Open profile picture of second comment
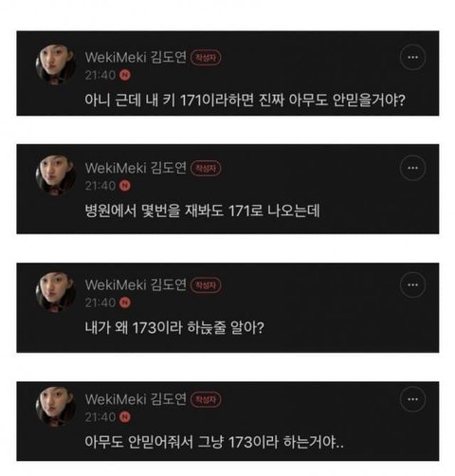 (x=56, y=175)
